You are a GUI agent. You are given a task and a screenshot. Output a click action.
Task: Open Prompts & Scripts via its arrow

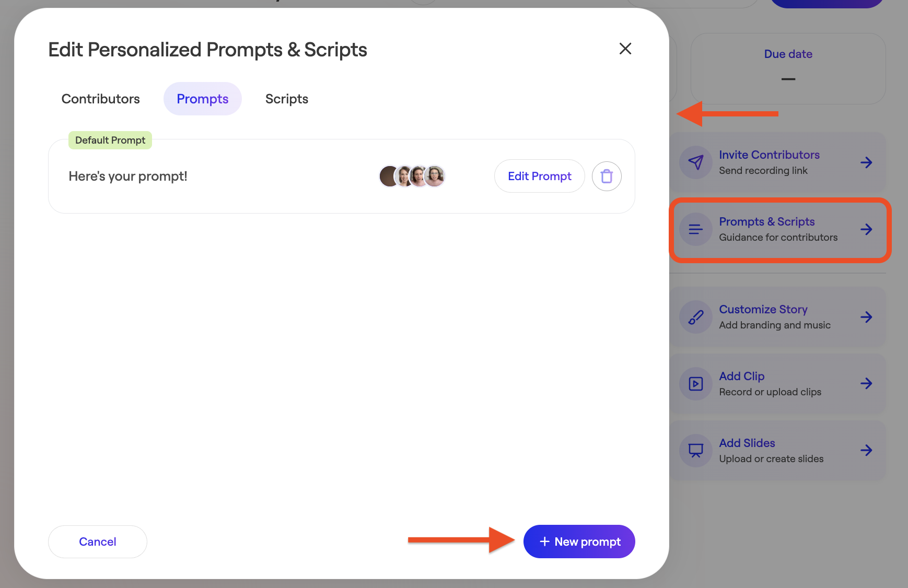pyautogui.click(x=866, y=229)
